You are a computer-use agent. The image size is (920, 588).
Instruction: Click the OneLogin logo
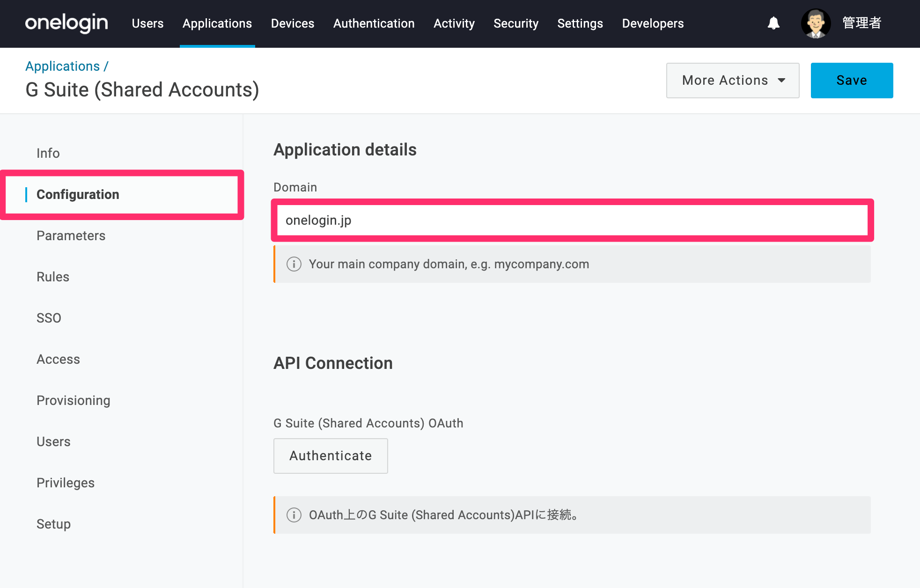click(x=66, y=23)
